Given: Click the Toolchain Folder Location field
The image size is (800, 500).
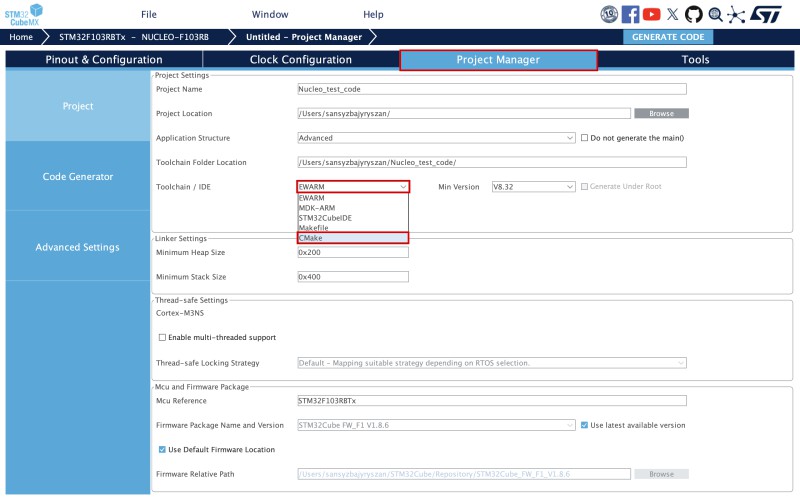Looking at the screenshot, I should point(492,162).
